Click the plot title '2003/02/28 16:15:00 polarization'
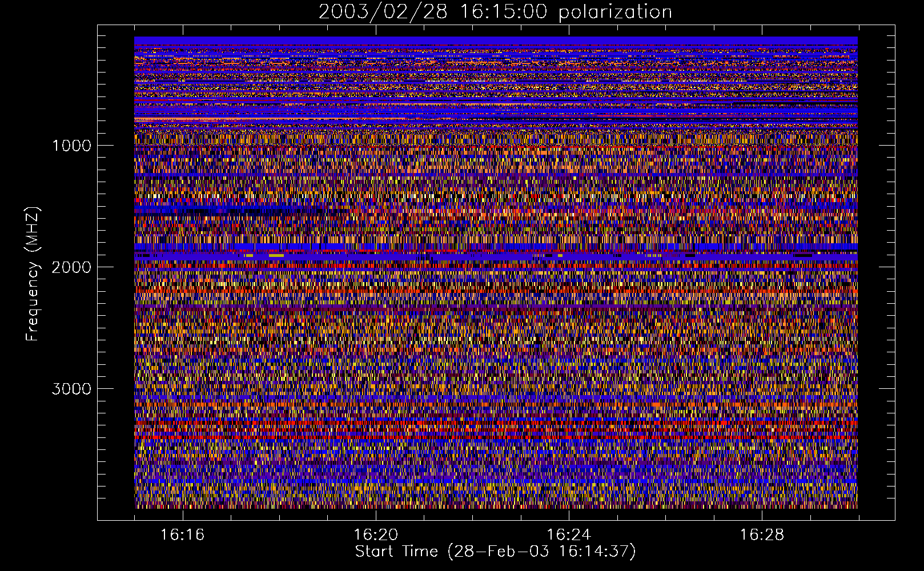 [x=495, y=12]
